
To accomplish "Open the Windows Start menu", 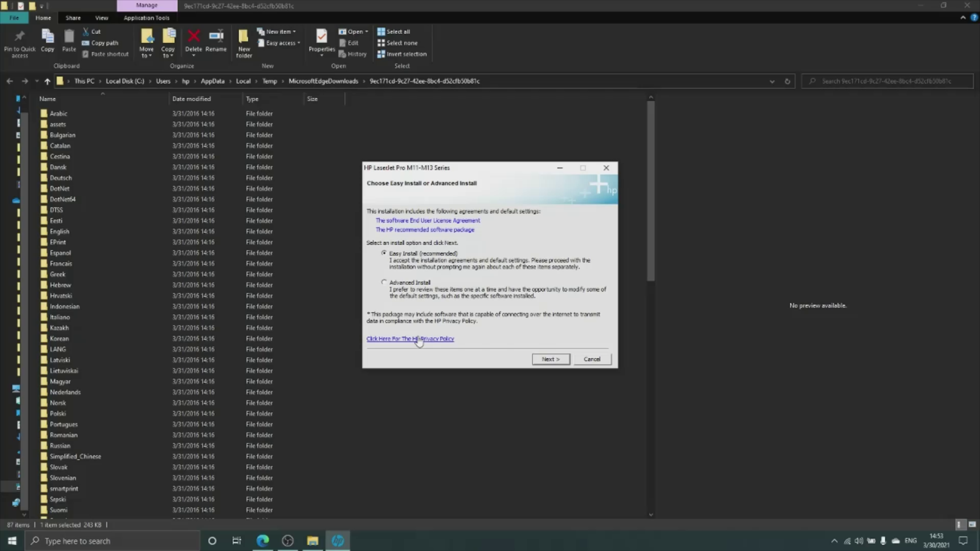I will coord(12,541).
